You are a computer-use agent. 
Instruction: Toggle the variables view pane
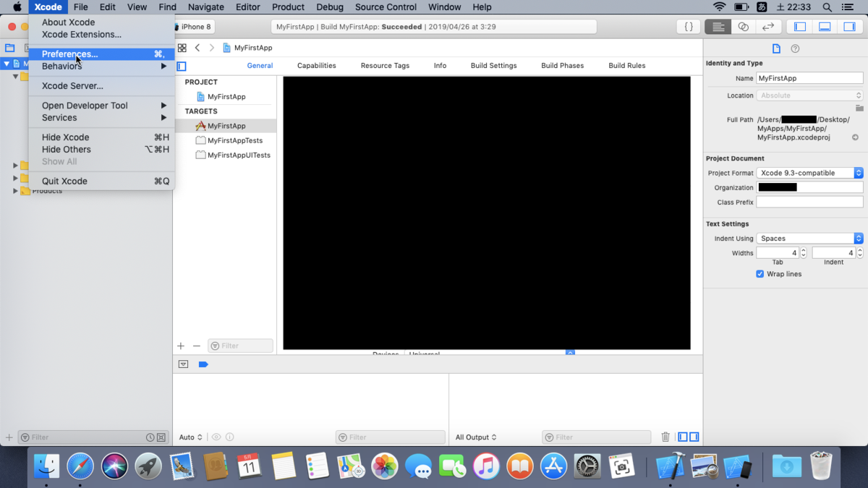pos(683,437)
